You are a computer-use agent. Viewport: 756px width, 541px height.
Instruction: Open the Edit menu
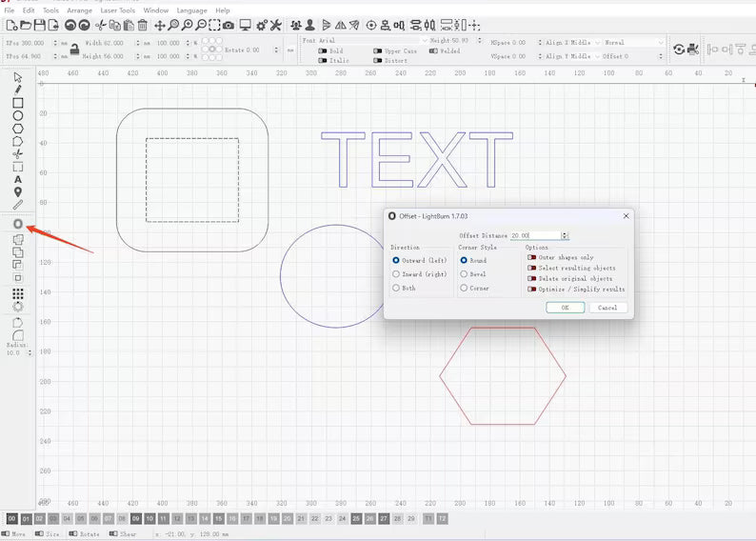coord(29,10)
